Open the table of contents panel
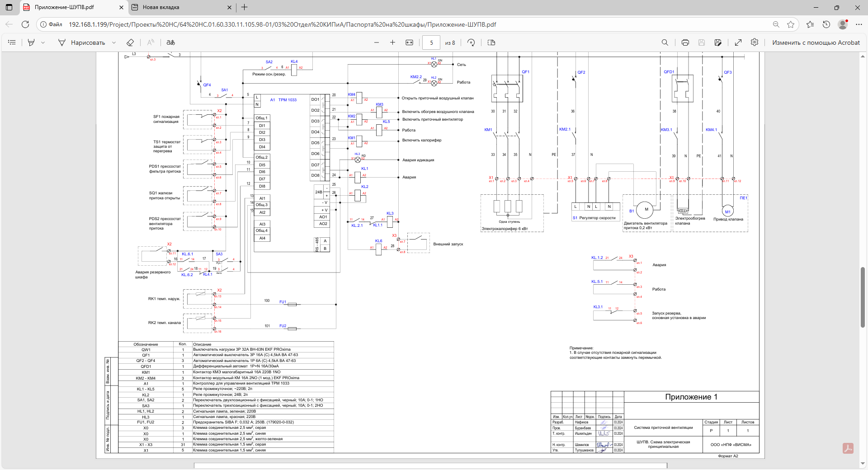This screenshot has width=868, height=470. [12, 42]
